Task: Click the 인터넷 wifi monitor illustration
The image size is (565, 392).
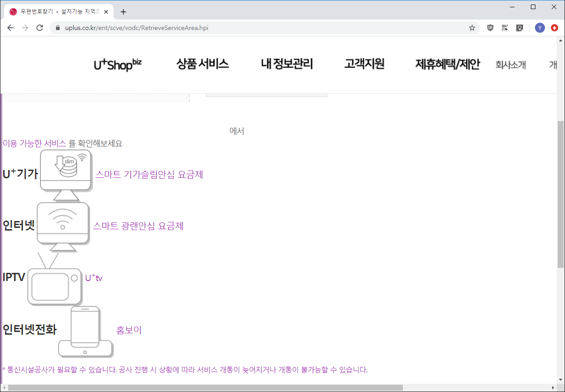Action: [x=63, y=226]
